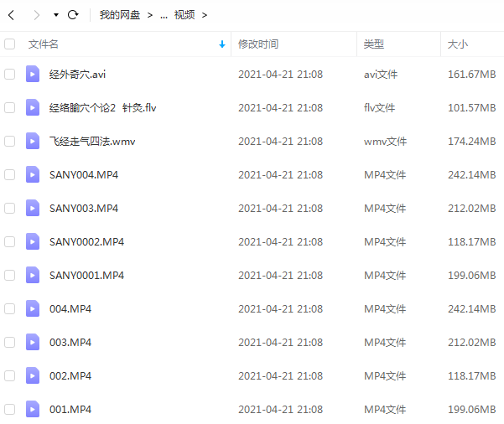Check the box for SANY004.MP4

click(9, 175)
